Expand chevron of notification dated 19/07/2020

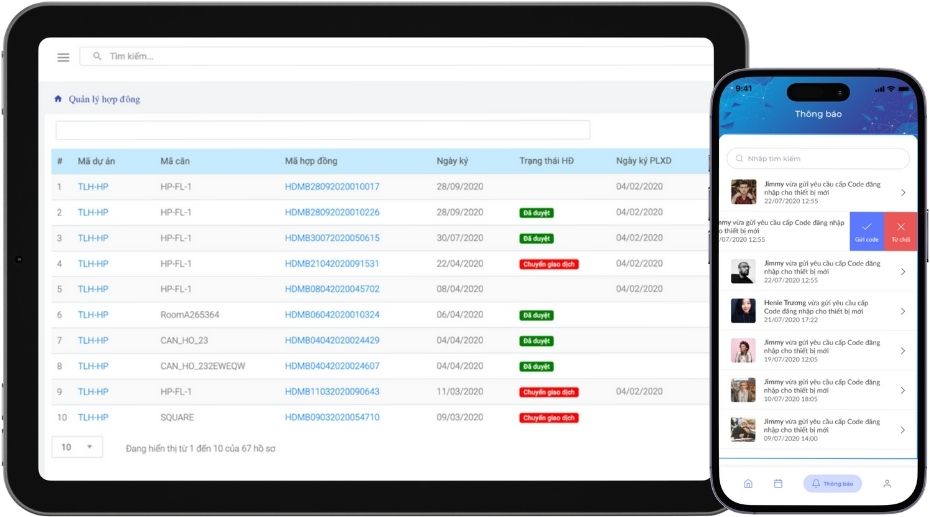click(903, 351)
